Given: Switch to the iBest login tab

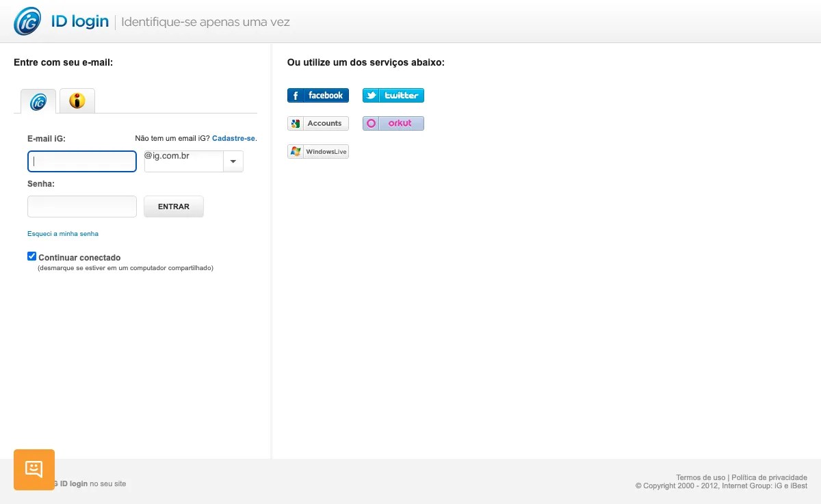Looking at the screenshot, I should 77,100.
